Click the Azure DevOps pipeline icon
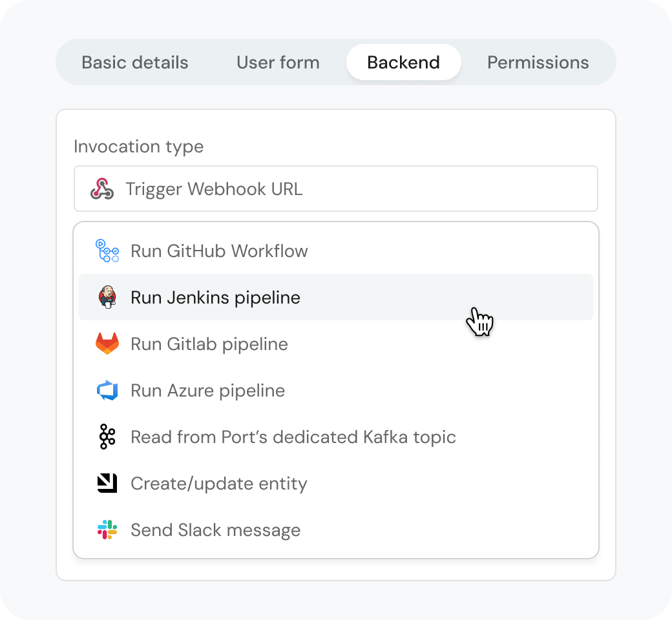This screenshot has height=620, width=672. click(107, 391)
